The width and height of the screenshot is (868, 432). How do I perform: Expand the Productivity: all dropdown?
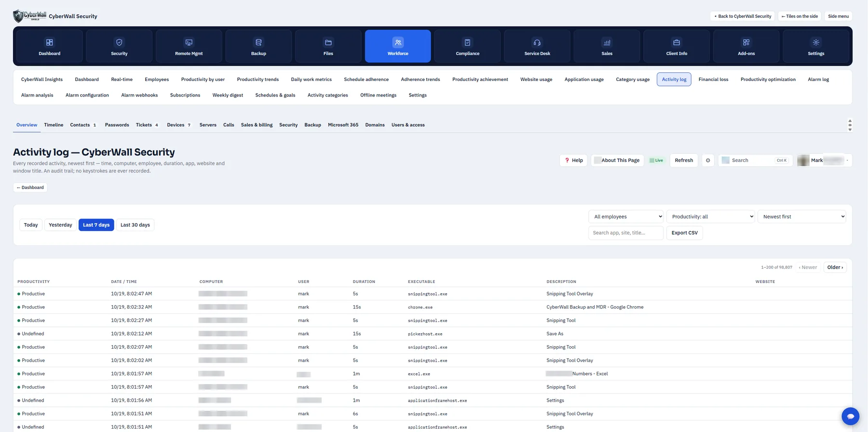711,216
